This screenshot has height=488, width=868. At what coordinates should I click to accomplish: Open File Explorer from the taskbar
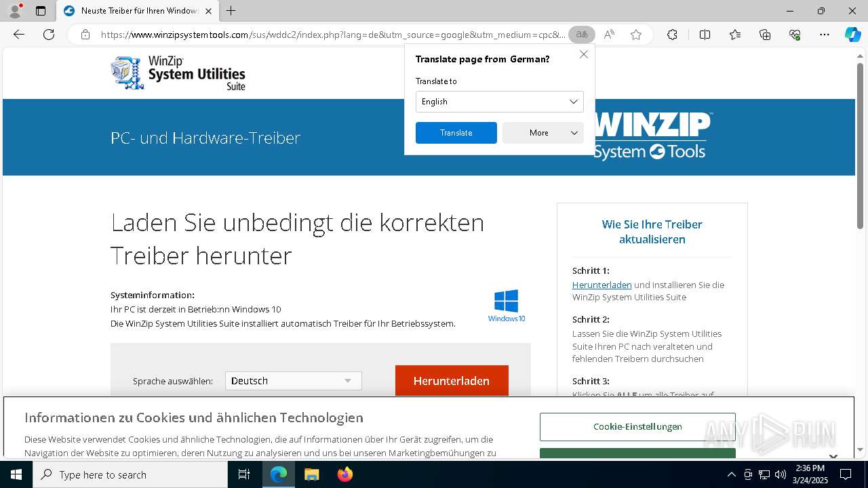(x=311, y=474)
